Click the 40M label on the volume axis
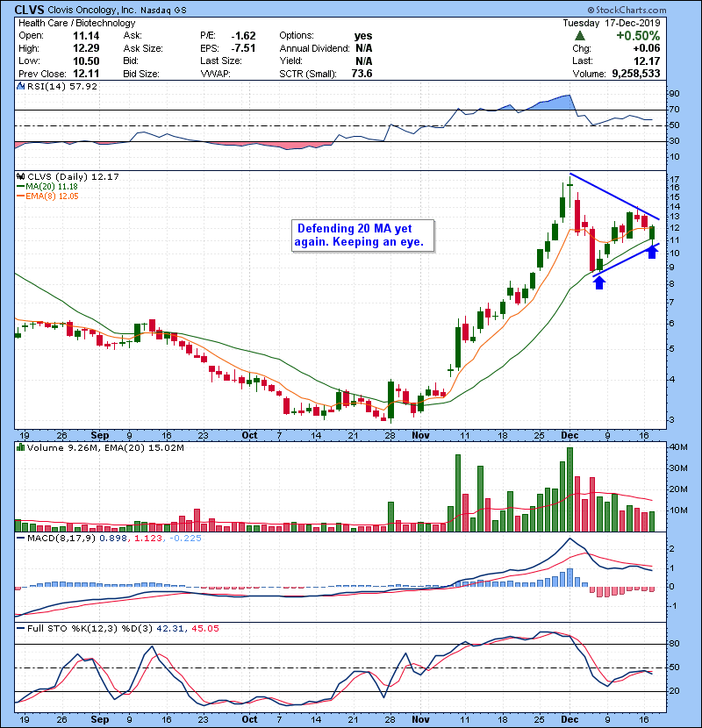The width and height of the screenshot is (702, 728). (678, 447)
